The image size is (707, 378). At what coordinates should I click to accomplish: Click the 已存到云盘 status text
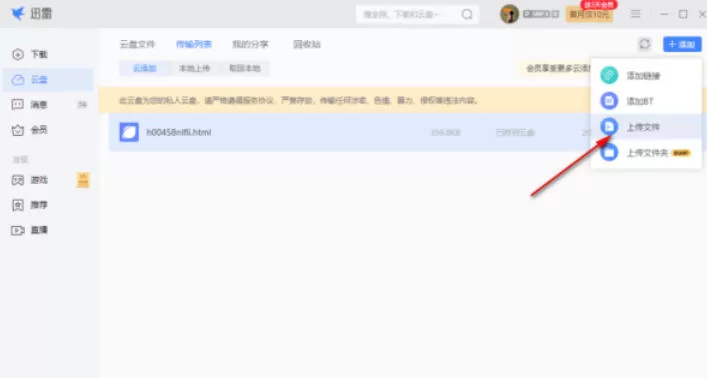point(515,133)
